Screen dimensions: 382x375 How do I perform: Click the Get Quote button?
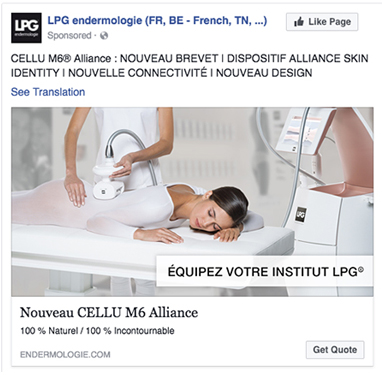click(x=335, y=350)
